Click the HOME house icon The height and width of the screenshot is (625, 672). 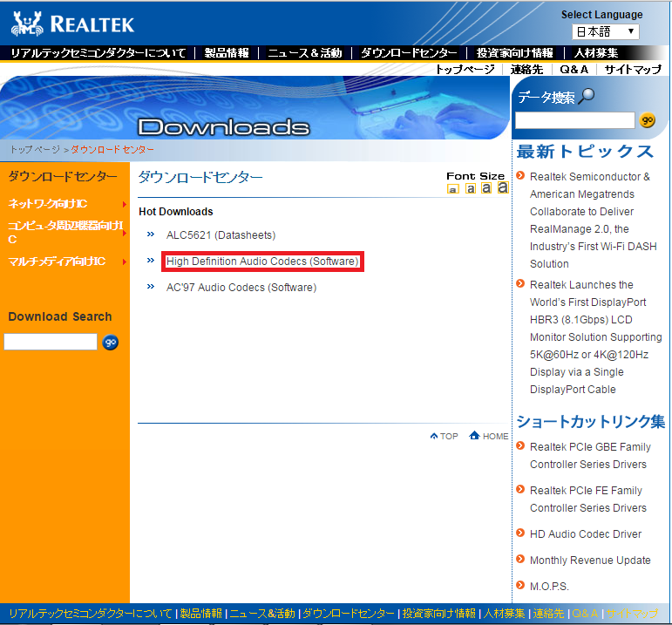coord(474,436)
